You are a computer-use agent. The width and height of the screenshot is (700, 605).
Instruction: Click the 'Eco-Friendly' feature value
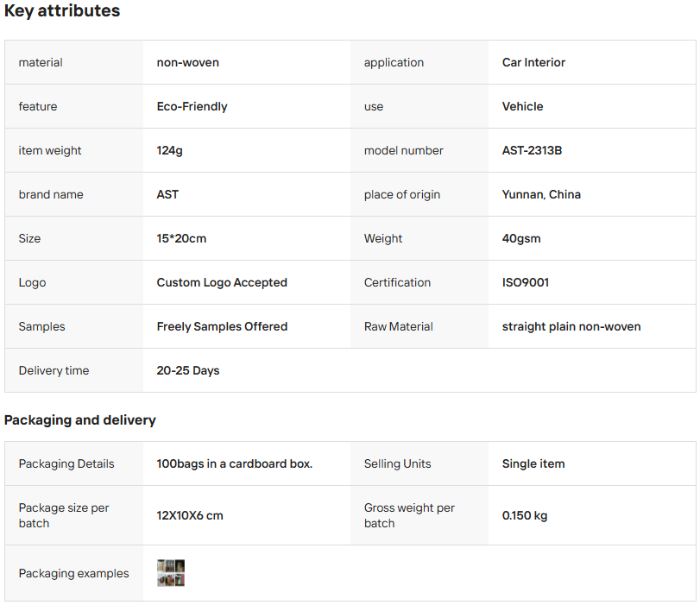click(x=192, y=106)
